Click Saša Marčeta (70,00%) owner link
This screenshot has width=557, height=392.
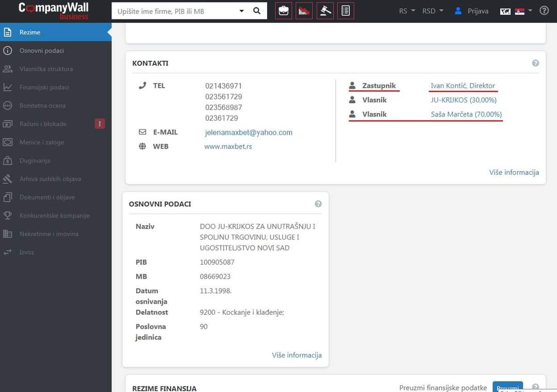466,114
